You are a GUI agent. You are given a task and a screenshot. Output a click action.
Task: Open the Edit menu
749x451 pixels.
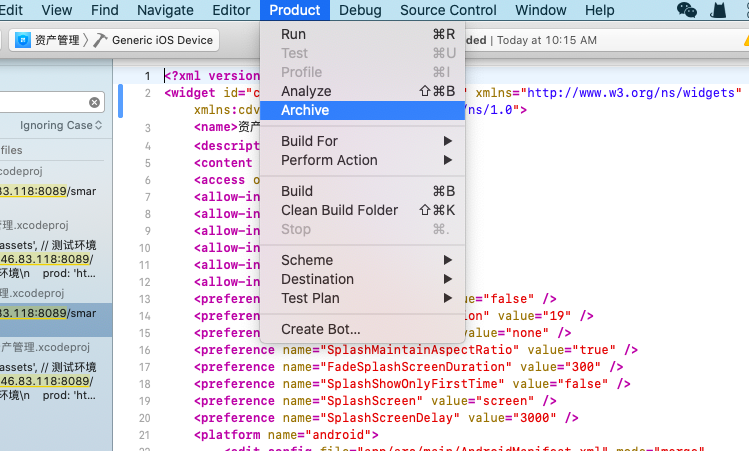click(11, 10)
